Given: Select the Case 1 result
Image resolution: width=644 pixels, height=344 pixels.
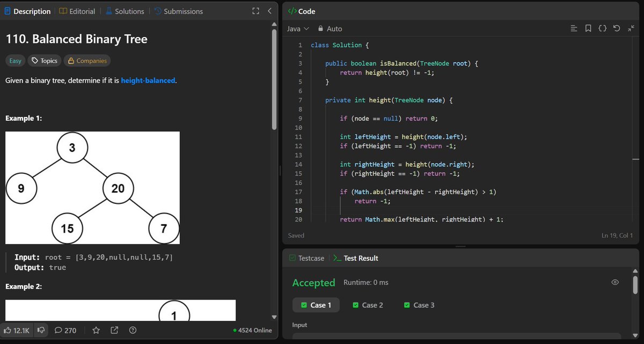Looking at the screenshot, I should (316, 305).
